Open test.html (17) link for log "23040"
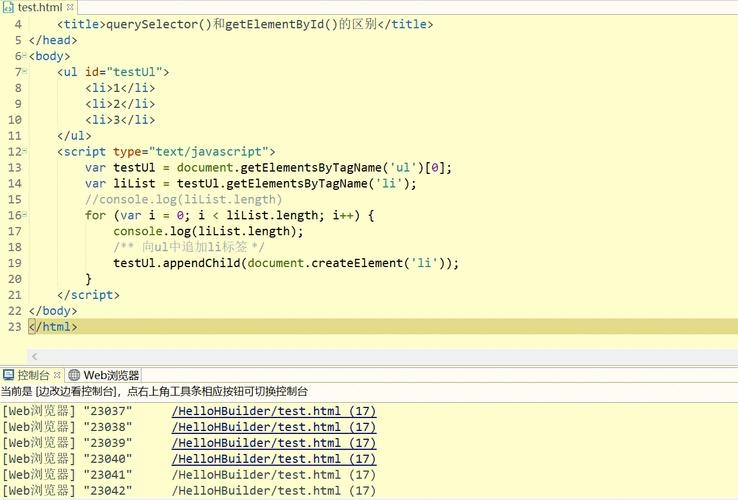This screenshot has height=500, width=738. (x=274, y=459)
